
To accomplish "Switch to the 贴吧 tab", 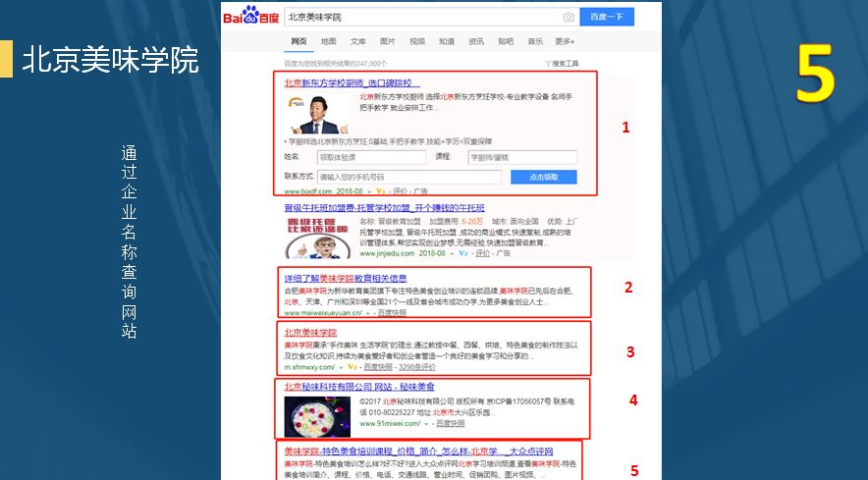I will tap(506, 41).
